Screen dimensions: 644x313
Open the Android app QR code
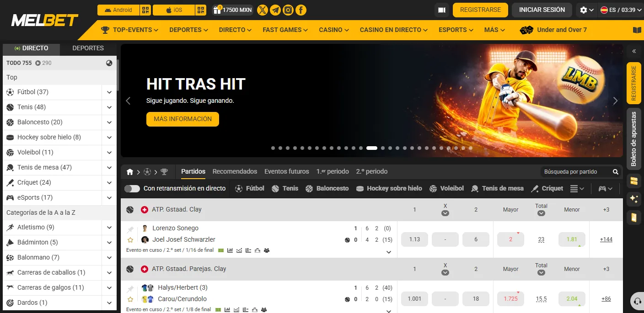coord(145,10)
